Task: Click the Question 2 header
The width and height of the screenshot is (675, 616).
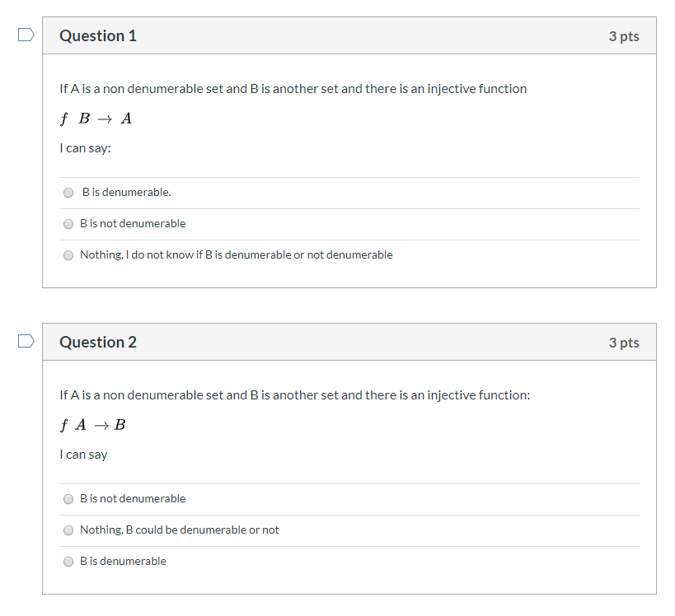Action: pyautogui.click(x=98, y=342)
